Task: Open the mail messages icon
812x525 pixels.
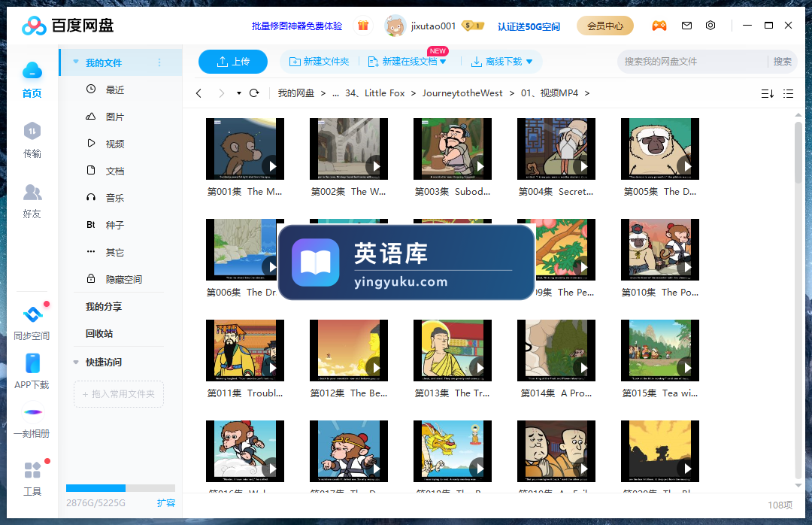Action: click(686, 26)
